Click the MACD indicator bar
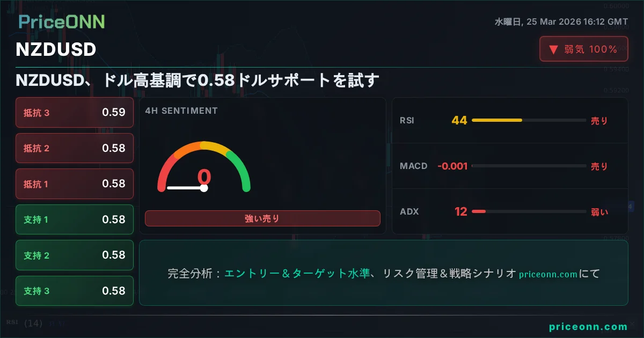The height and width of the screenshot is (338, 644). (x=529, y=166)
